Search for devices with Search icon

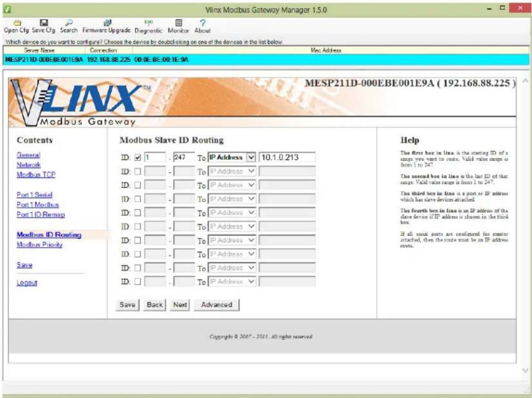(69, 27)
